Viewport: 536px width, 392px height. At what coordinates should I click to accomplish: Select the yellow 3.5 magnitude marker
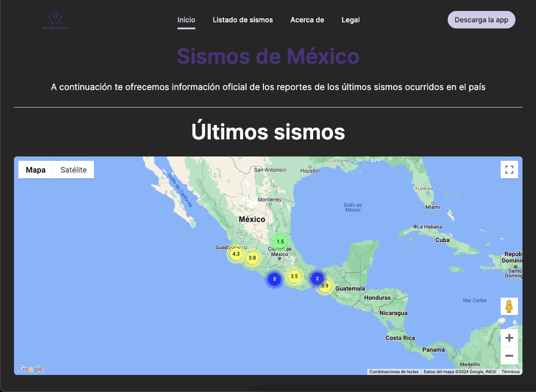pos(294,276)
